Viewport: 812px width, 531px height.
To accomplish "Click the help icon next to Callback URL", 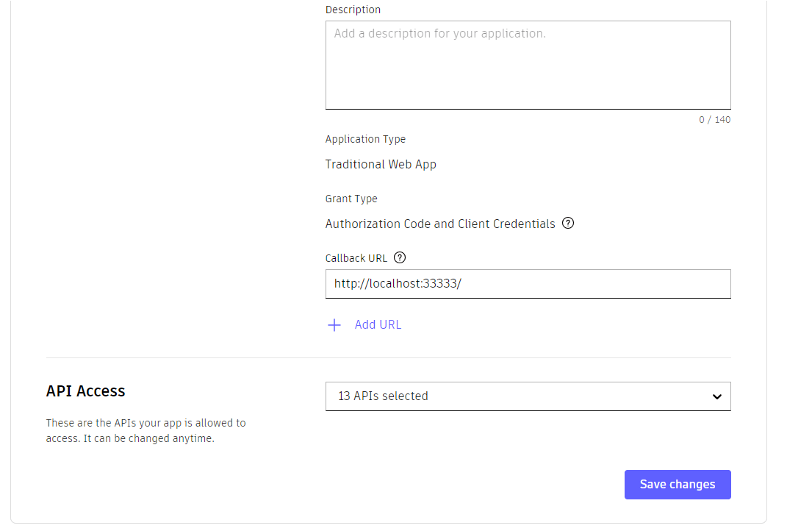I will click(400, 257).
